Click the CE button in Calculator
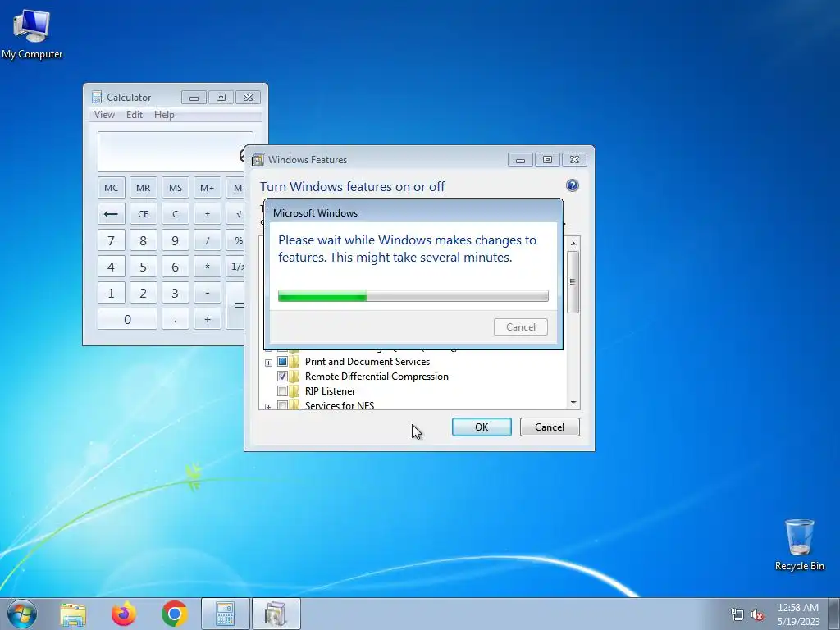 [x=143, y=214]
